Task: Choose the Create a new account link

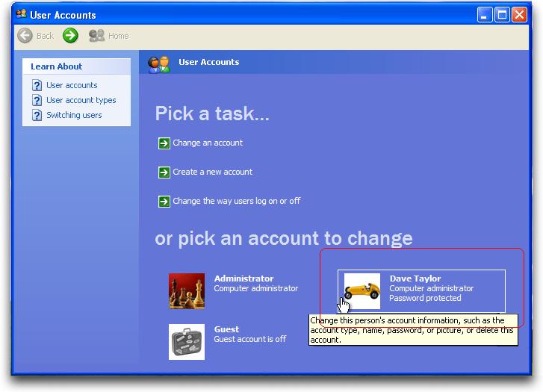Action: pos(212,172)
